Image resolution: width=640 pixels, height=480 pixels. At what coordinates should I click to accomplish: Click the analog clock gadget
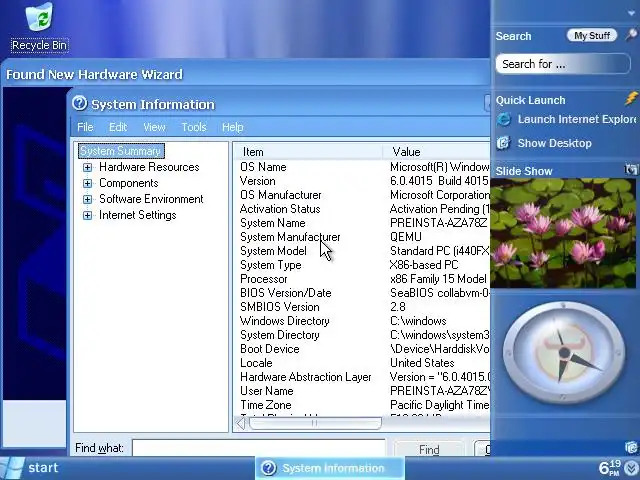click(564, 353)
